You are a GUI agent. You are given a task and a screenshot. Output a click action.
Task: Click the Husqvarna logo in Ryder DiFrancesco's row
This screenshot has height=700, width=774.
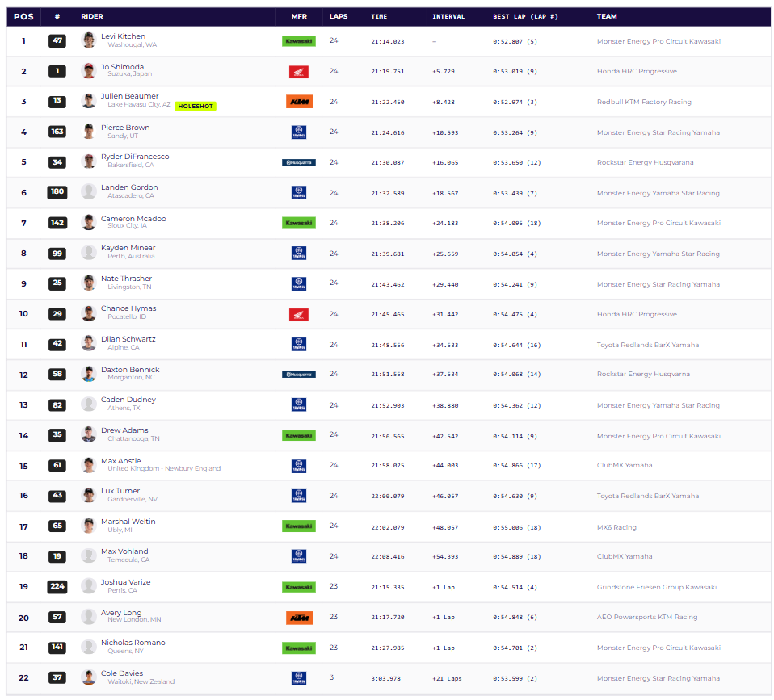(299, 162)
